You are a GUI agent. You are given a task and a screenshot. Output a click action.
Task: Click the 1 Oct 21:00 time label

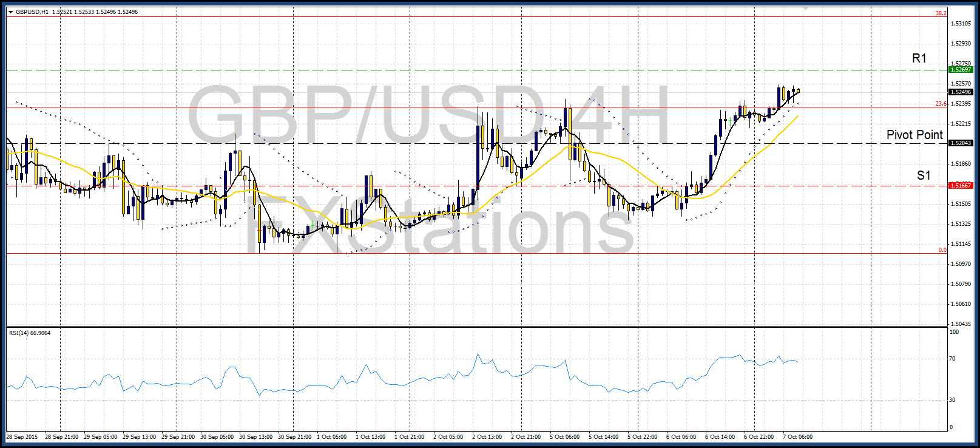point(410,437)
